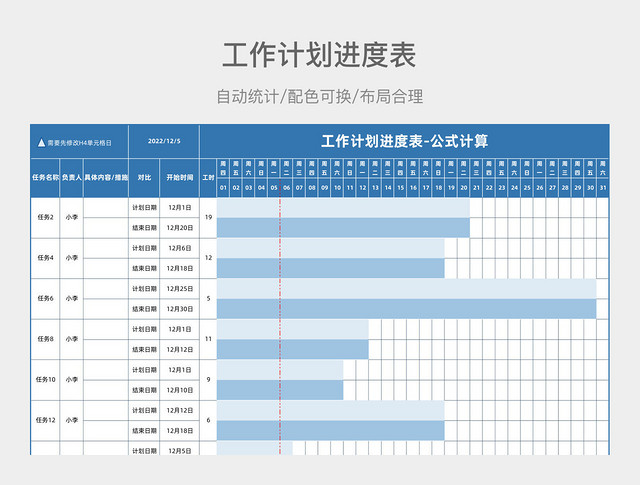This screenshot has width=640, height=485.
Task: Click the 开始时间 column header
Action: pos(180,178)
